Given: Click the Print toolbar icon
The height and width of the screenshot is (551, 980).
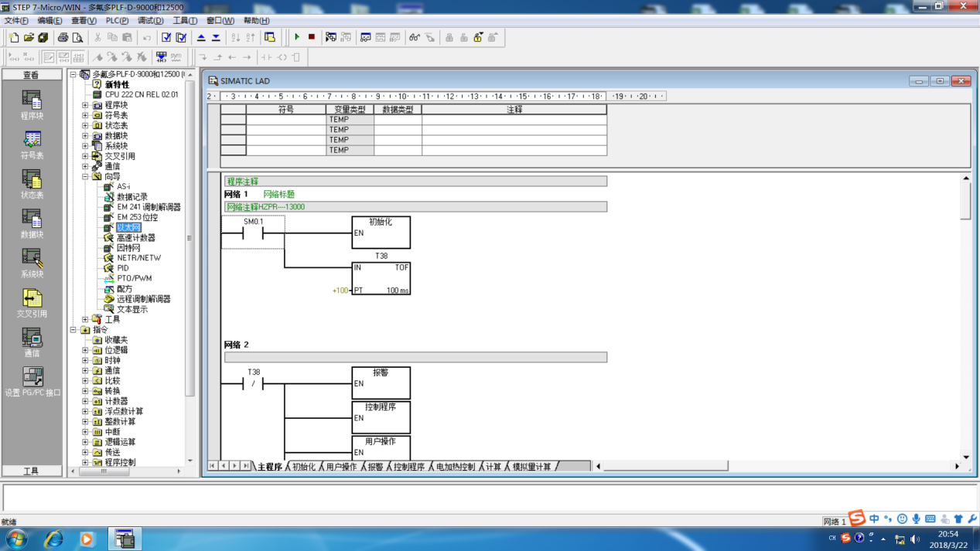Looking at the screenshot, I should click(63, 37).
